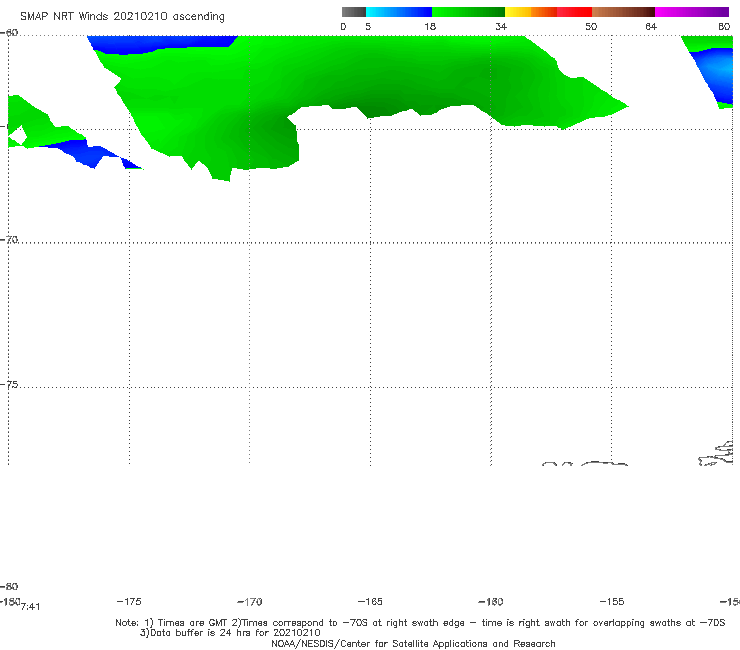Click the latitude label '-75'

point(9,385)
